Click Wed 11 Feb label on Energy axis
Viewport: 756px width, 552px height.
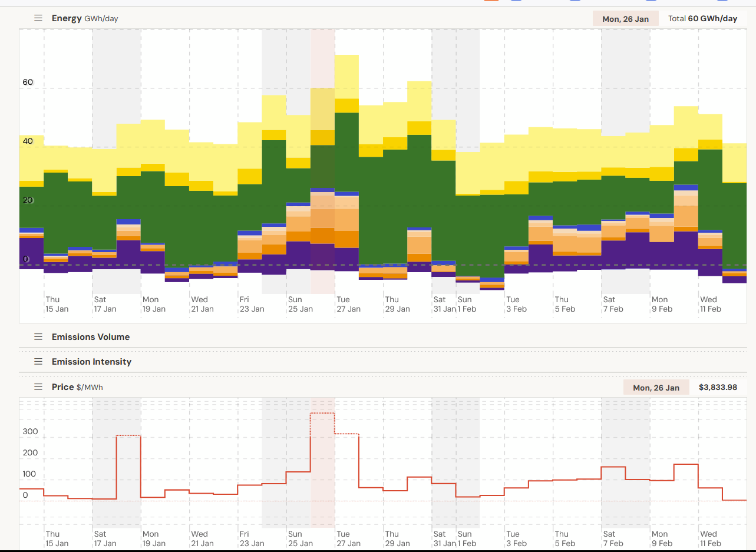tap(710, 304)
